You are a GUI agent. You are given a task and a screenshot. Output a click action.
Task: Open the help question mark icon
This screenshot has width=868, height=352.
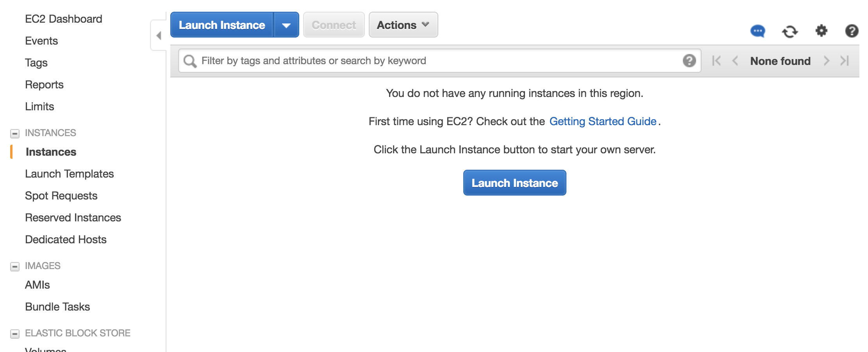tap(852, 31)
